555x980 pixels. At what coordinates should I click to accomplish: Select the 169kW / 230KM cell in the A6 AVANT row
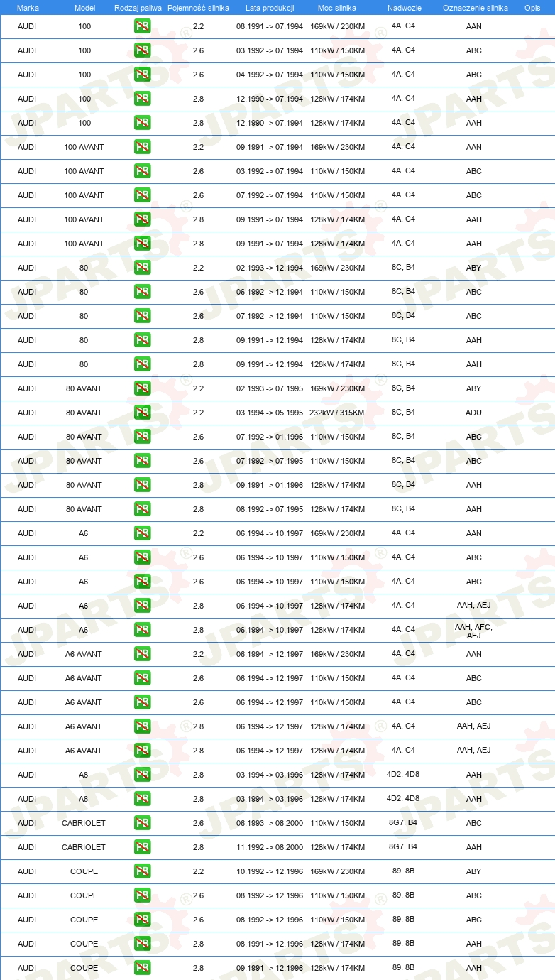337,655
